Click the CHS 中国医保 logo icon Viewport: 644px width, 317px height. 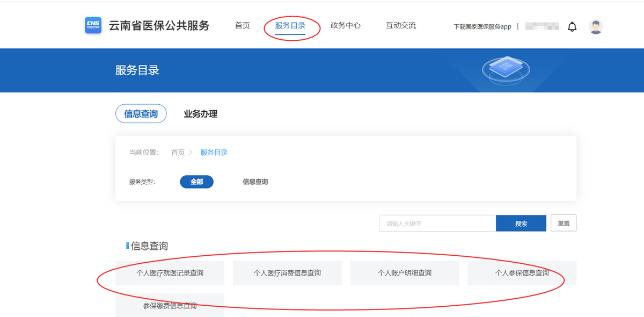tap(93, 25)
